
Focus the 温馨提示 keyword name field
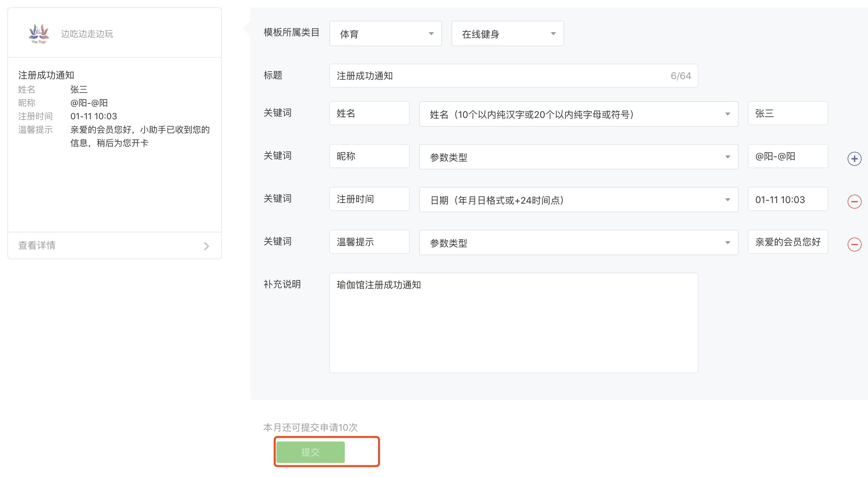[x=369, y=242]
